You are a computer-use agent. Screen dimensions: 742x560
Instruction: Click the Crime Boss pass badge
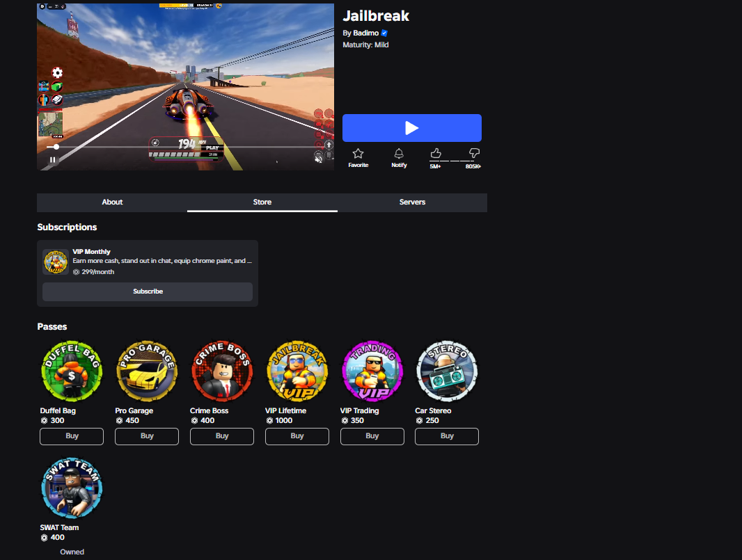222,371
